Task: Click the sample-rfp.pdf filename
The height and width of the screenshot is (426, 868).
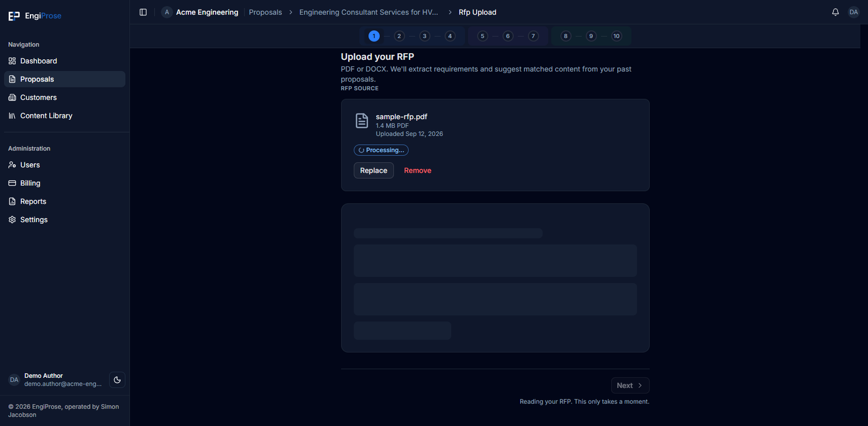Action: coord(401,117)
